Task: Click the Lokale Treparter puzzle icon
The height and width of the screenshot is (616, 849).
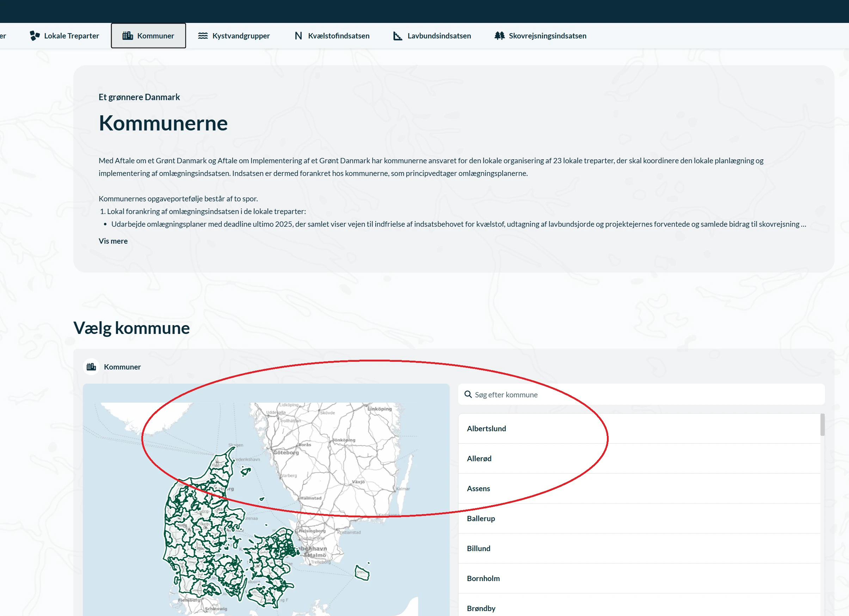Action: [35, 36]
